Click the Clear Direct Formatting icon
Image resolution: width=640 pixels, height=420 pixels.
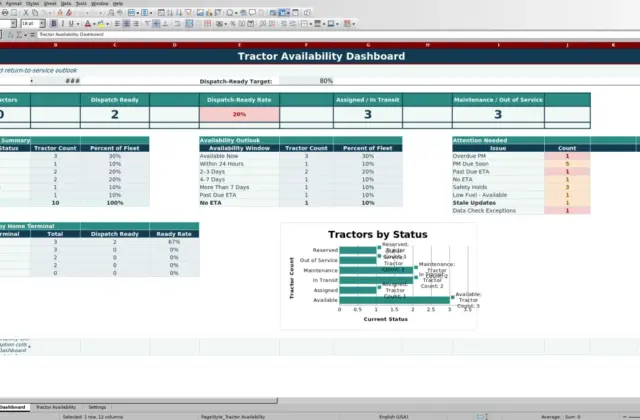click(x=69, y=13)
